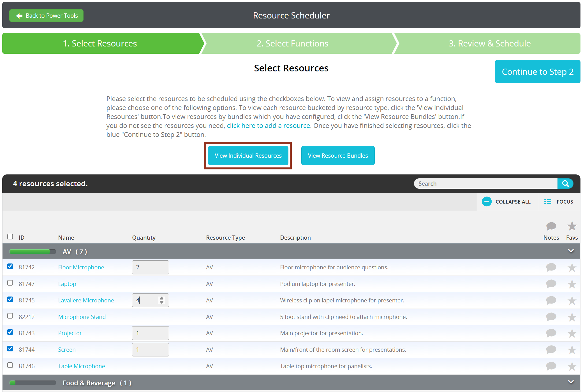Check the Laptop resource checkbox

[10, 283]
